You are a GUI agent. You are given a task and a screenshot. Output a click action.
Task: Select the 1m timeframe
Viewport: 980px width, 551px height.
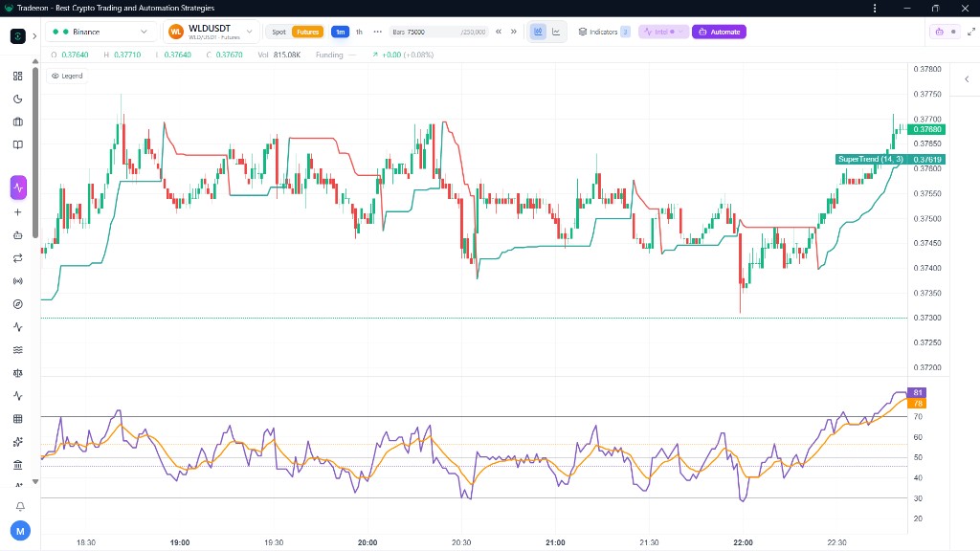pyautogui.click(x=340, y=32)
